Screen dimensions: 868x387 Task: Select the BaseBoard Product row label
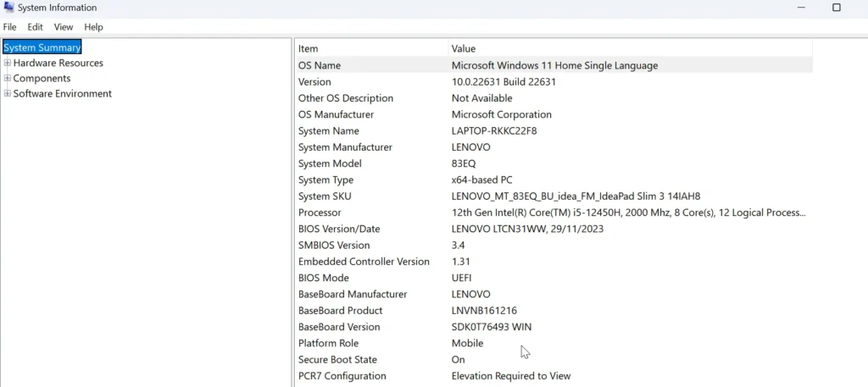coord(341,310)
